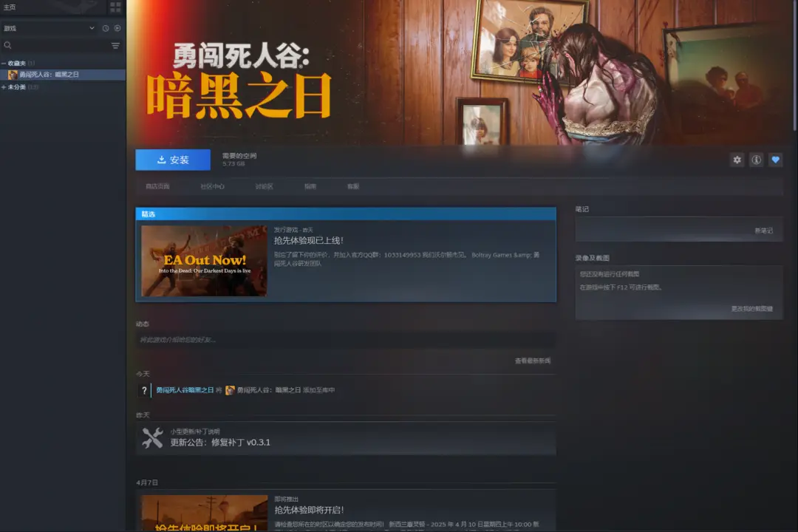Toggle the favorite heart icon
The image size is (798, 532).
776,160
